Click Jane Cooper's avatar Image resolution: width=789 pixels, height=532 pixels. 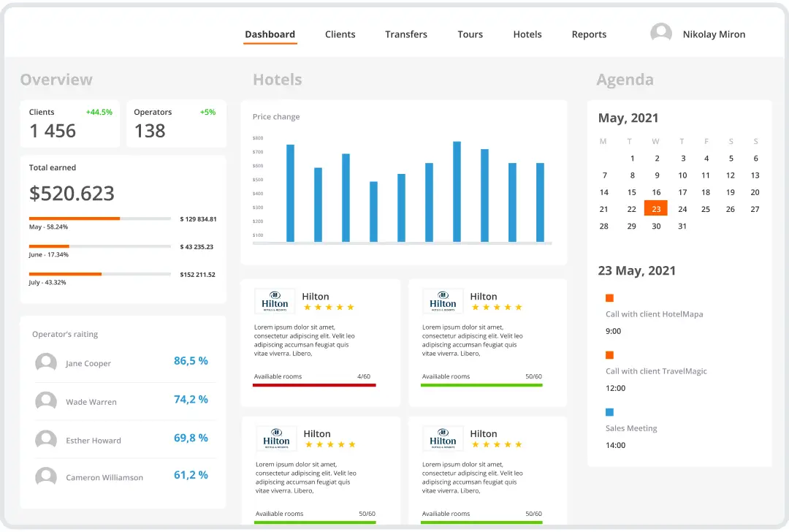pyautogui.click(x=45, y=362)
